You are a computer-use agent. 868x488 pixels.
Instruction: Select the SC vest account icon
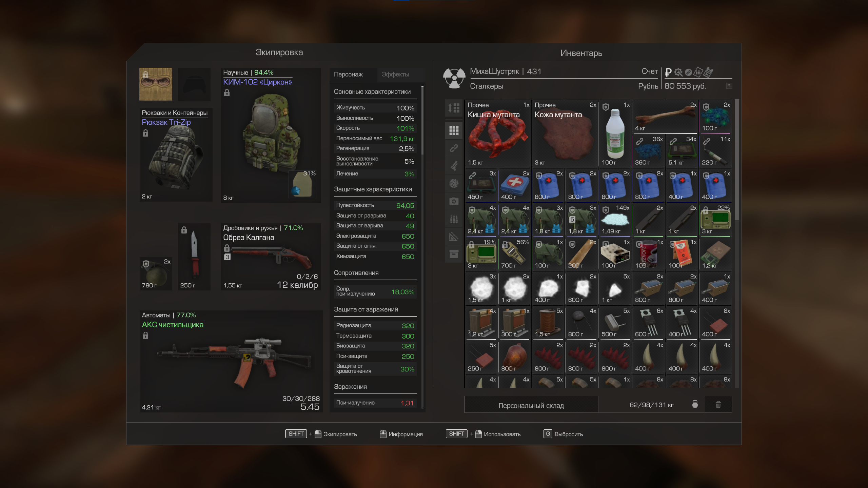click(708, 72)
